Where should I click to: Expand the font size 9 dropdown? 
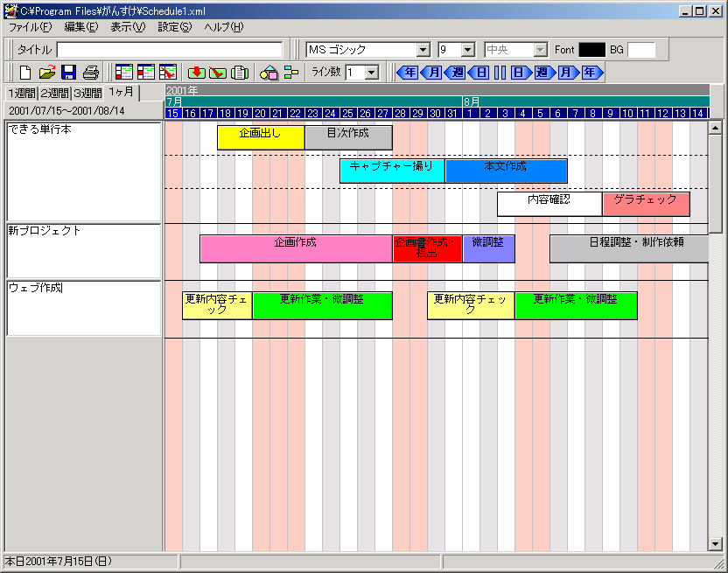point(467,50)
